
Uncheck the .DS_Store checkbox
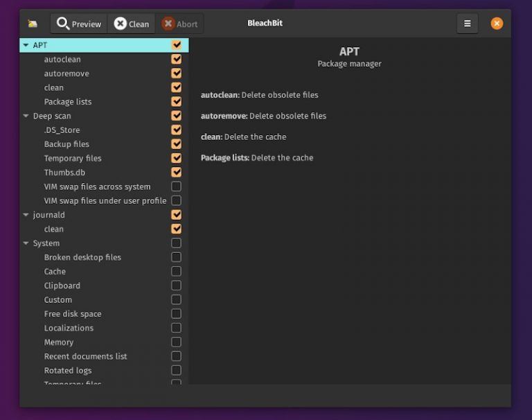pyautogui.click(x=177, y=130)
